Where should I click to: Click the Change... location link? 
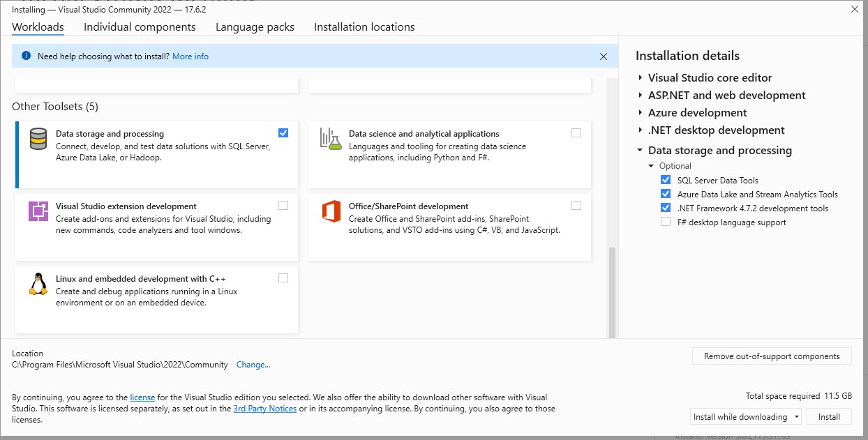(x=253, y=365)
